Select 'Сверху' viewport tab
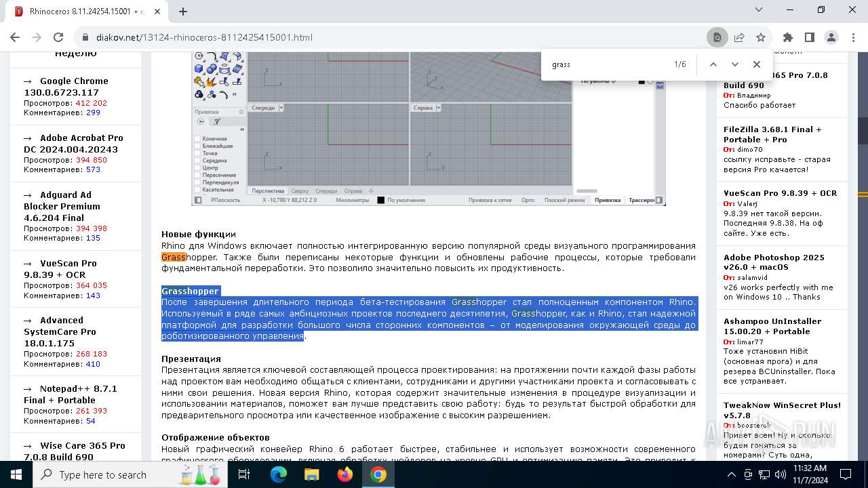Viewport: 868px width, 488px height. (300, 191)
